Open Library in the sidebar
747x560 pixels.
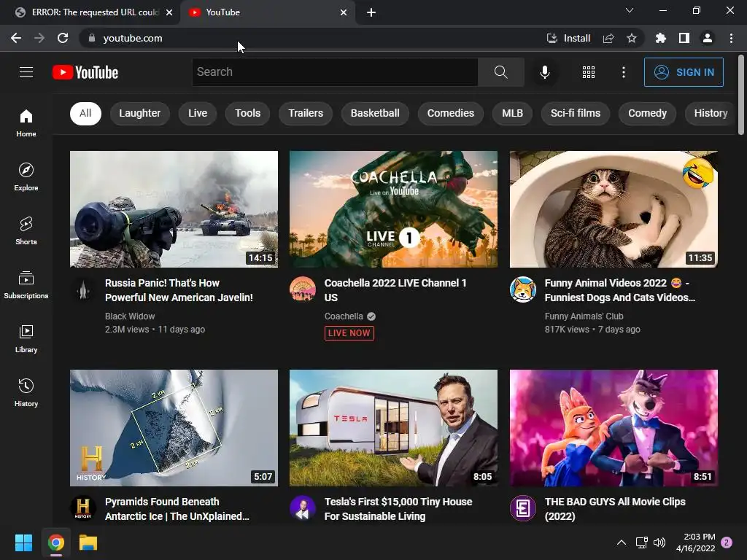(x=26, y=338)
